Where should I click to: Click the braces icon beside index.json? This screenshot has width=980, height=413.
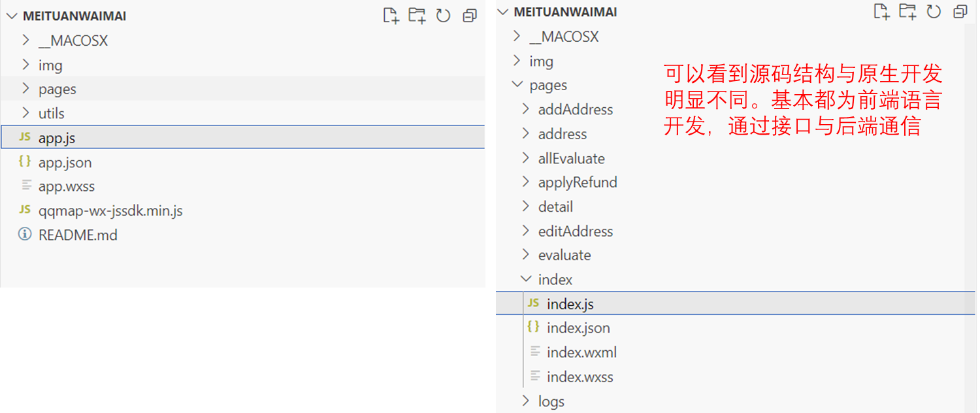click(534, 327)
